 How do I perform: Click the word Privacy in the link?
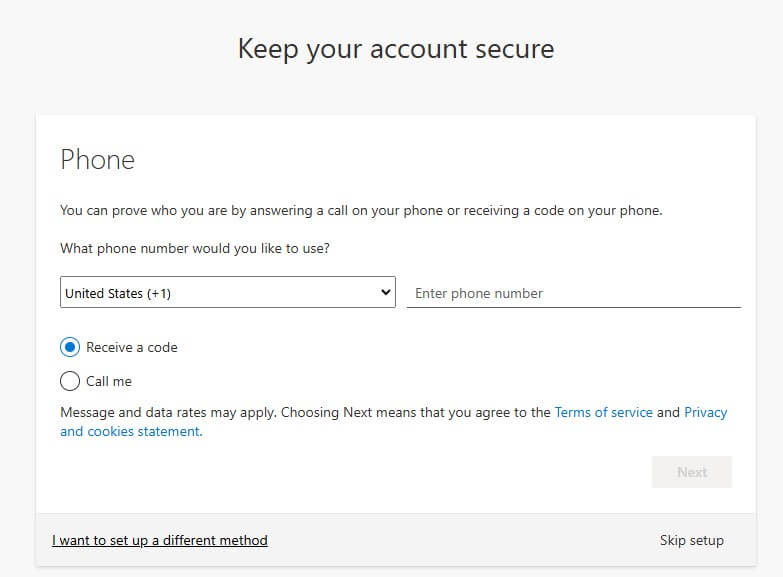[705, 412]
